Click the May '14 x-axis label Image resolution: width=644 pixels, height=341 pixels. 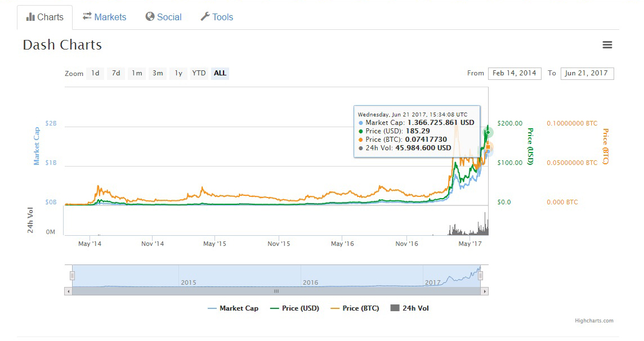[x=90, y=244]
